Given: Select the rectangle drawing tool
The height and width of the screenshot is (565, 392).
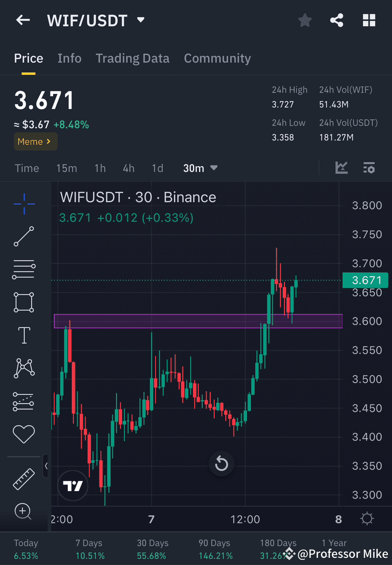Looking at the screenshot, I should point(23,302).
